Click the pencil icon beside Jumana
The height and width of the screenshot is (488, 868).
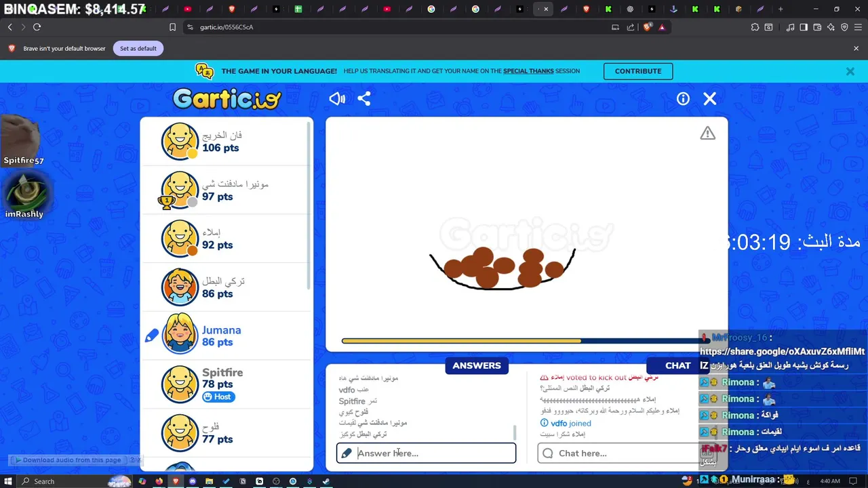152,335
